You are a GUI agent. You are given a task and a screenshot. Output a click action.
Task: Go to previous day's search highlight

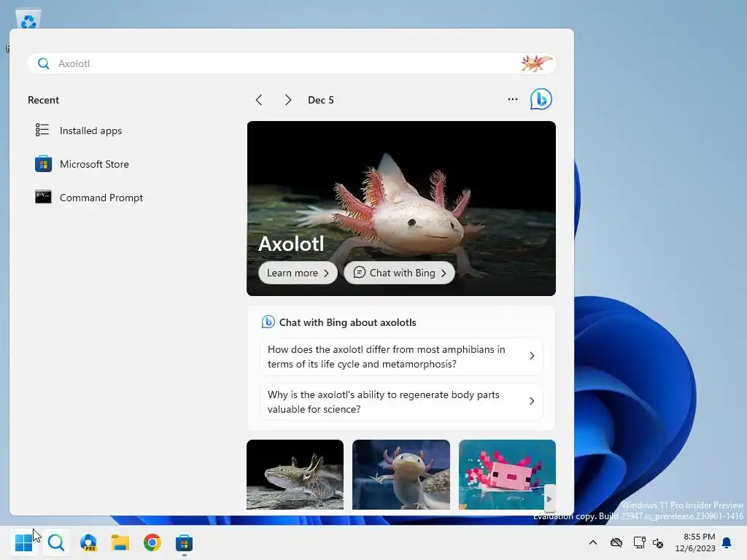point(259,99)
